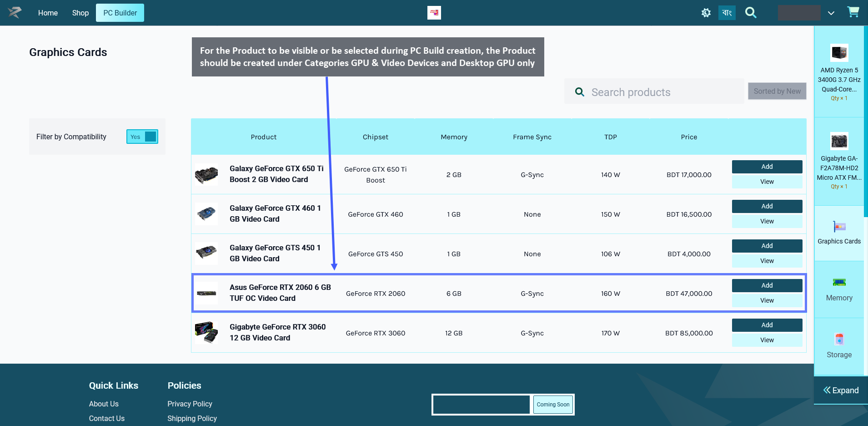Expand the build sidebar
This screenshot has height=426, width=868.
(841, 390)
